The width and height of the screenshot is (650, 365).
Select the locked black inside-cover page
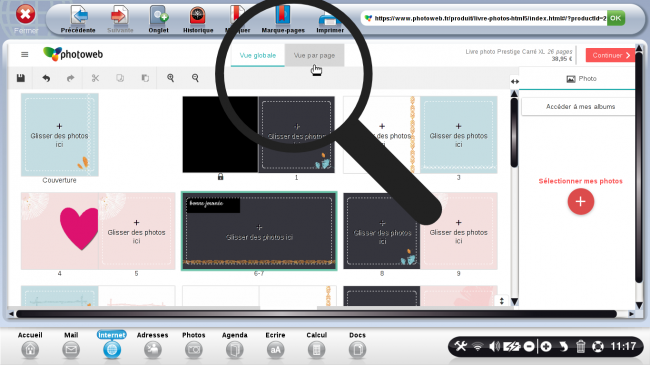(x=220, y=135)
